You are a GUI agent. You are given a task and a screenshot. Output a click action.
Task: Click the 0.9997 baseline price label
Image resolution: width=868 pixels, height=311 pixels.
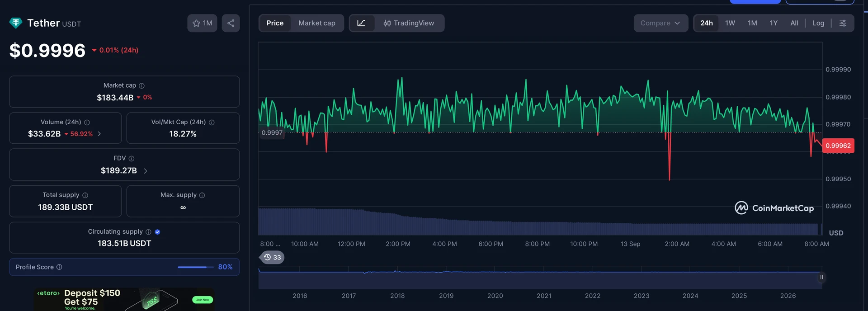[272, 132]
